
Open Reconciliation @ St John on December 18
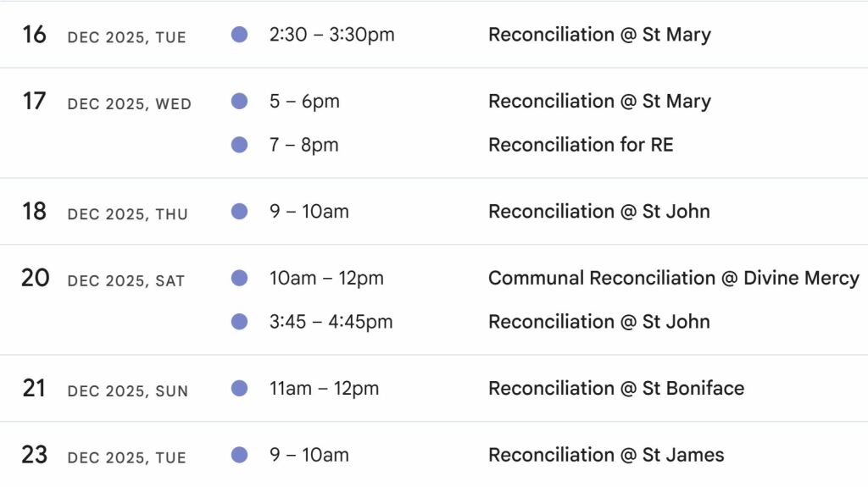tap(599, 211)
